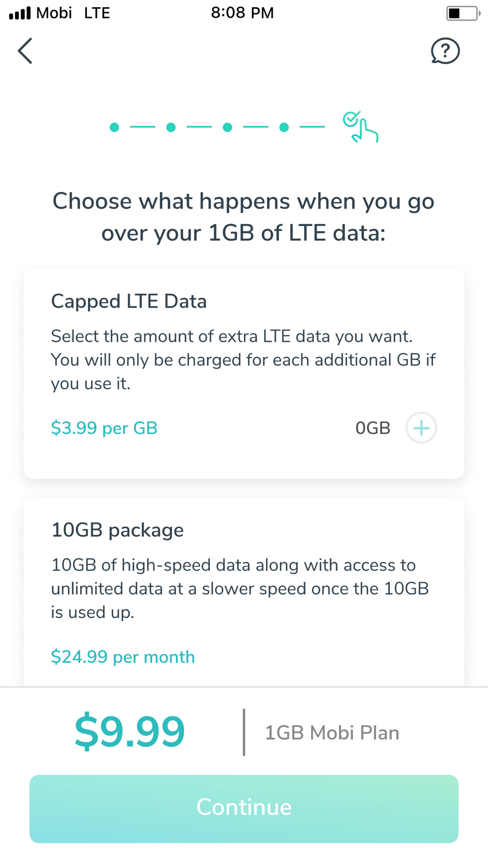
Task: Tap the $24.99 per month price
Action: [x=123, y=657]
